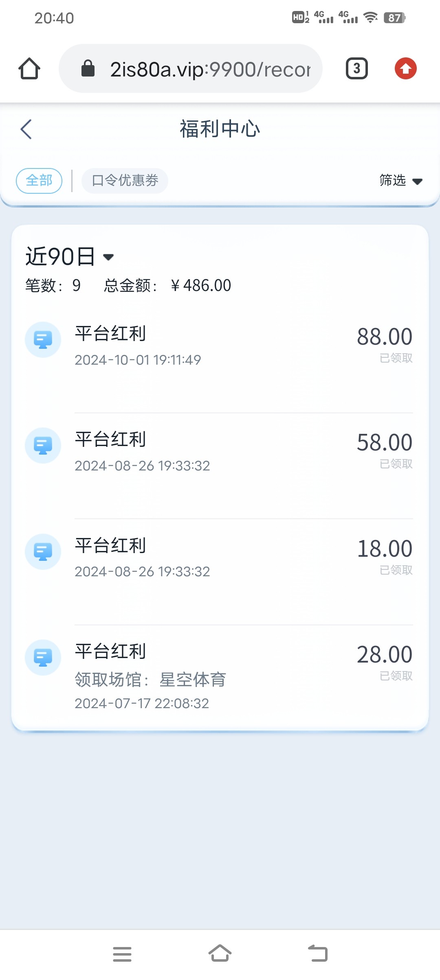
Task: Tap the icon beside the 58.00 record
Action: pos(43,446)
